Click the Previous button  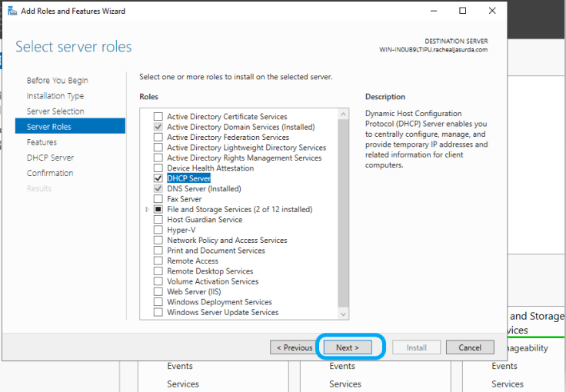click(x=295, y=347)
